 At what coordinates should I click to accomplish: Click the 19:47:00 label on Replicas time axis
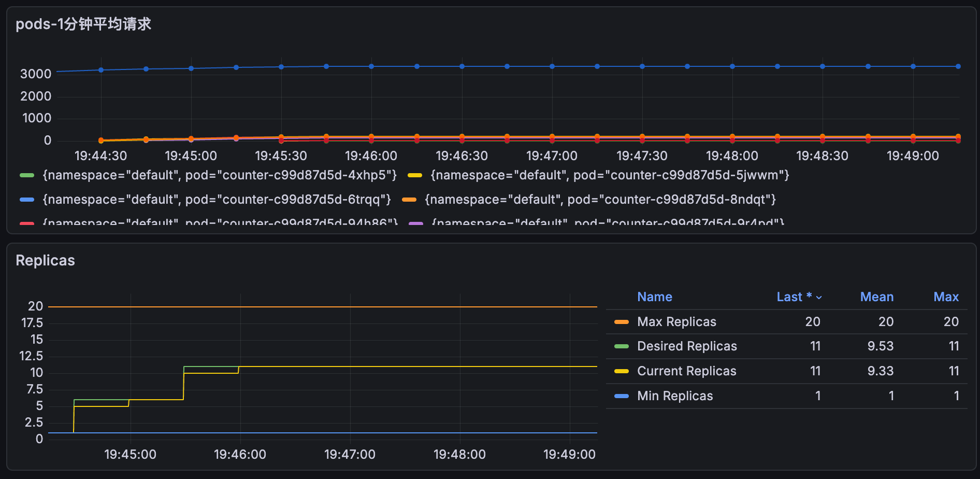(x=350, y=455)
